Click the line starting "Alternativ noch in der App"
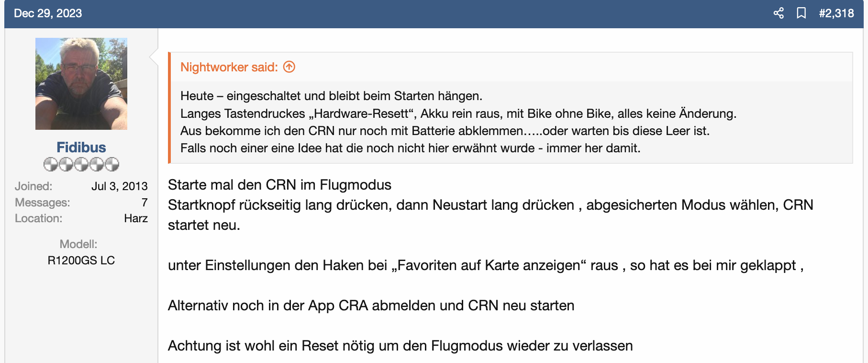The width and height of the screenshot is (868, 363). [x=371, y=306]
